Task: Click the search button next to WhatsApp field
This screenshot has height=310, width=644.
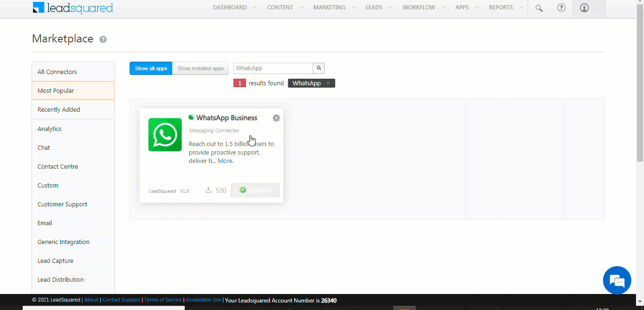Action: pos(319,68)
